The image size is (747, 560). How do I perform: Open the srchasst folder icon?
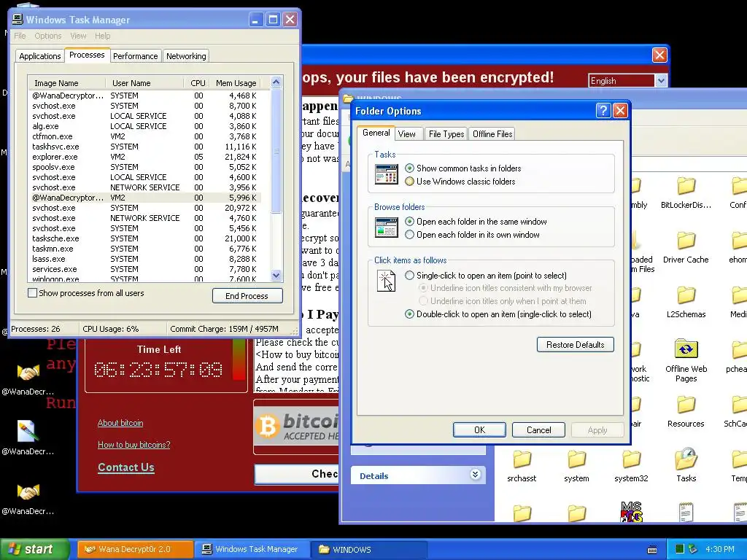point(522,459)
